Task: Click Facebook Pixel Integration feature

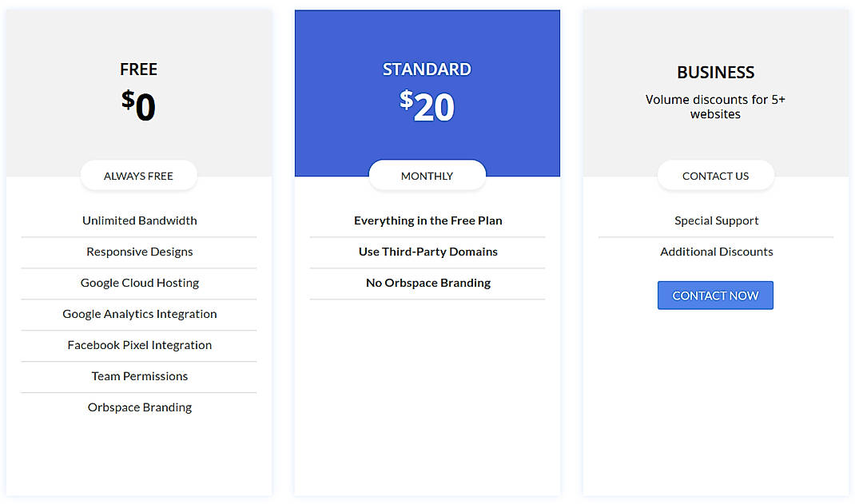Action: (139, 345)
